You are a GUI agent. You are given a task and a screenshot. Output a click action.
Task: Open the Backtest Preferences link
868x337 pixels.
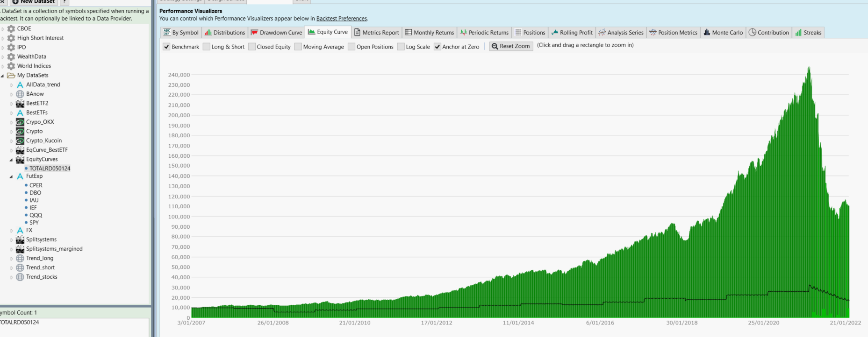click(341, 19)
